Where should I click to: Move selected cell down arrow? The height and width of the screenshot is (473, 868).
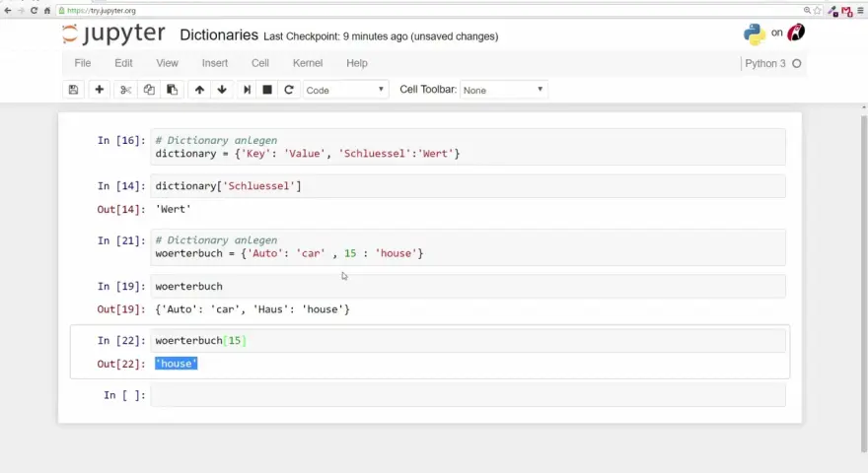222,90
